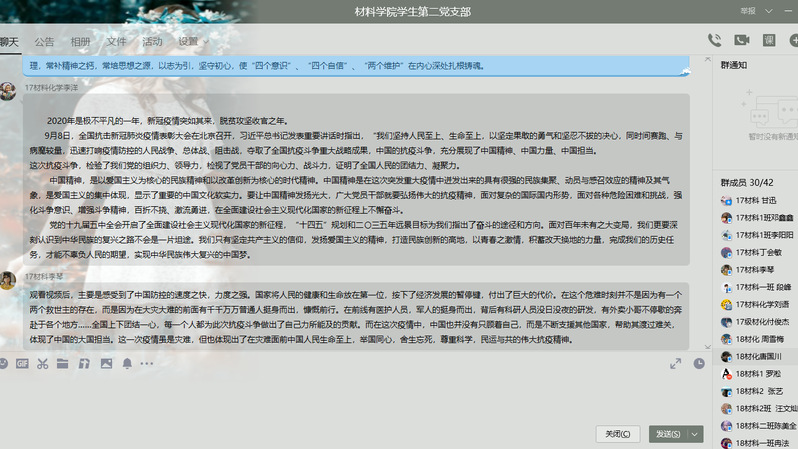
Task: Start a group video call
Action: pyautogui.click(x=741, y=40)
